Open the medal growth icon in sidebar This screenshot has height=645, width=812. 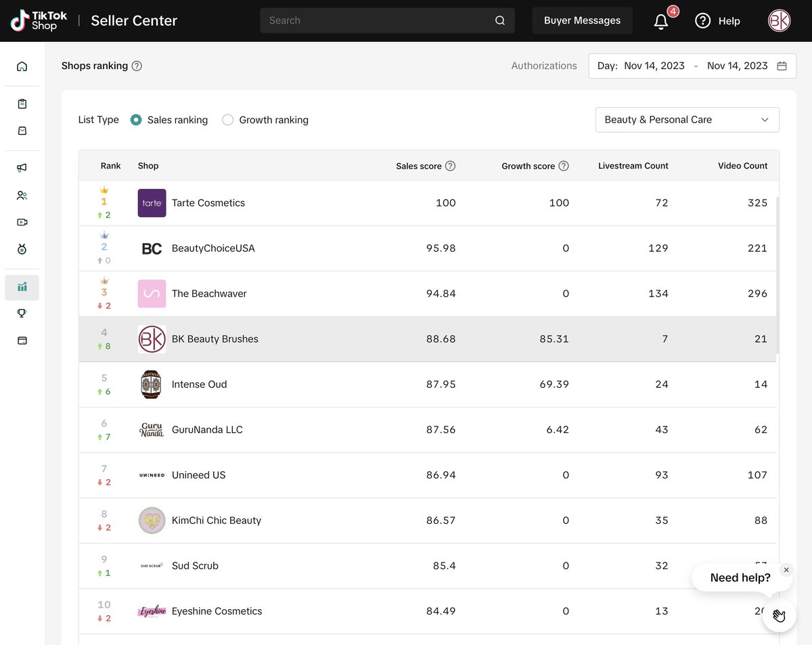click(x=22, y=250)
